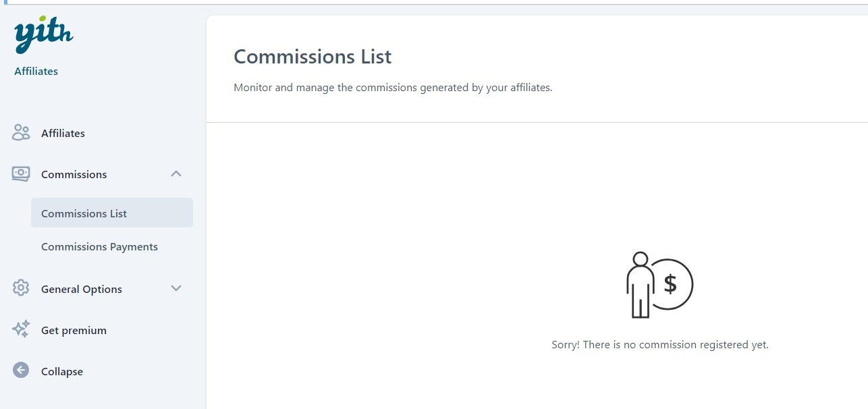Go to Commissions Payments
This screenshot has height=409, width=868.
pyautogui.click(x=99, y=247)
